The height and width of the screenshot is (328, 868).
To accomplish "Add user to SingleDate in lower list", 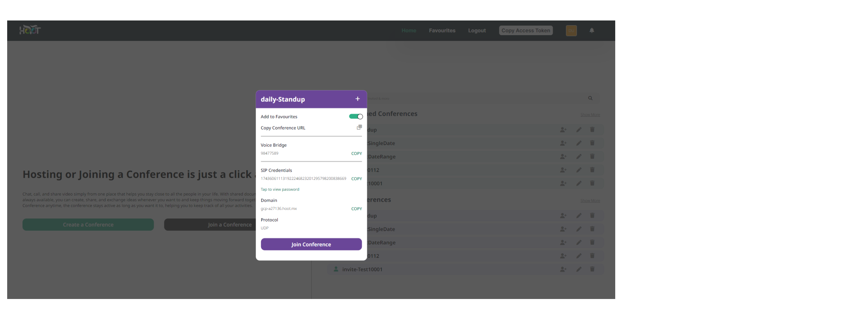I will click(563, 229).
